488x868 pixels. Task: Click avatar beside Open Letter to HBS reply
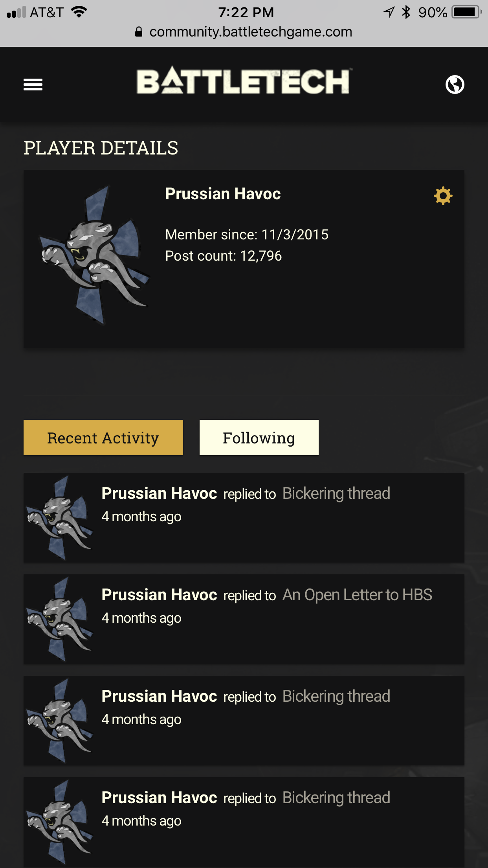[60, 619]
